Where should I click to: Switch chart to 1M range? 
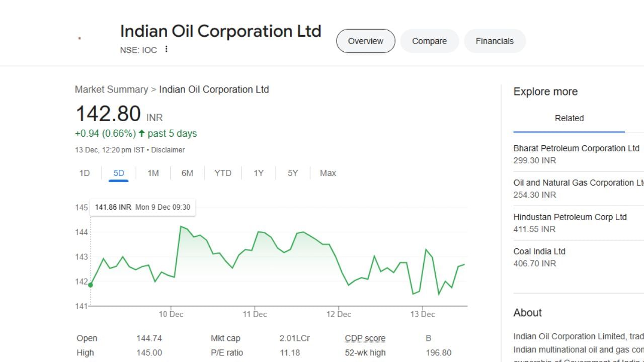[153, 173]
